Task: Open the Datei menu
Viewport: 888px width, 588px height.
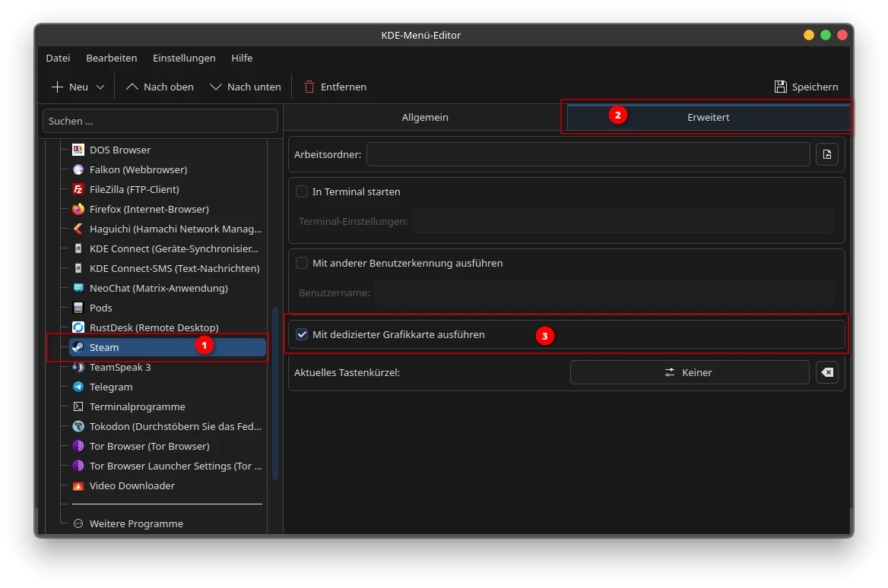Action: [58, 58]
